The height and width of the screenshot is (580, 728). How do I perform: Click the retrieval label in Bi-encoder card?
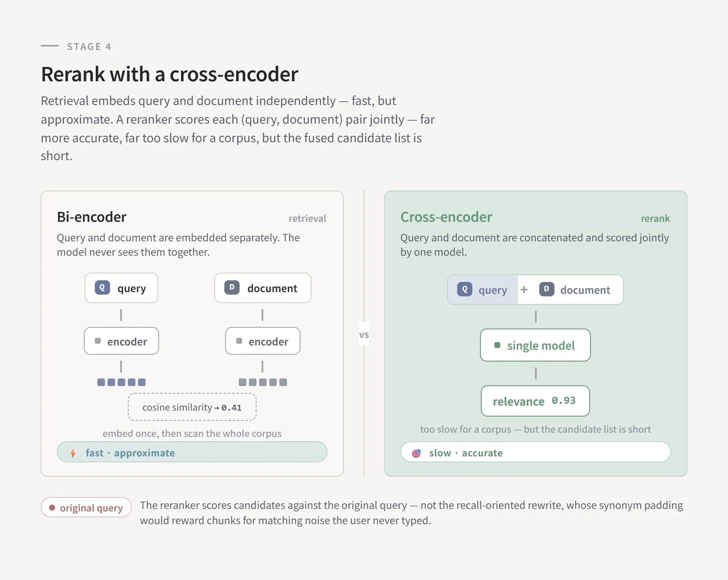(x=307, y=218)
